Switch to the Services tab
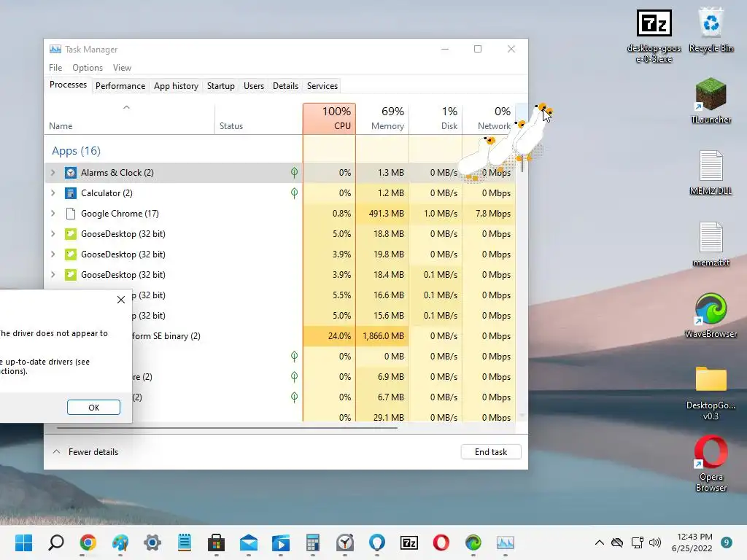The height and width of the screenshot is (560, 747). pyautogui.click(x=322, y=86)
